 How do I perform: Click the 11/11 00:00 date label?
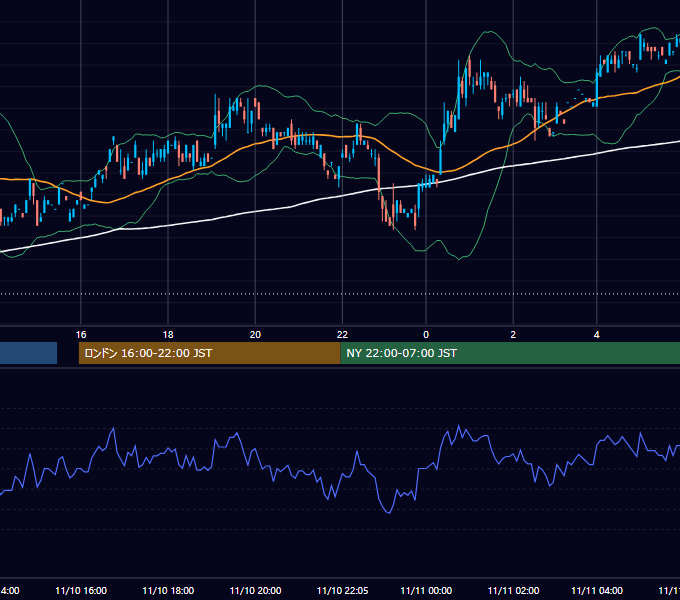click(426, 590)
